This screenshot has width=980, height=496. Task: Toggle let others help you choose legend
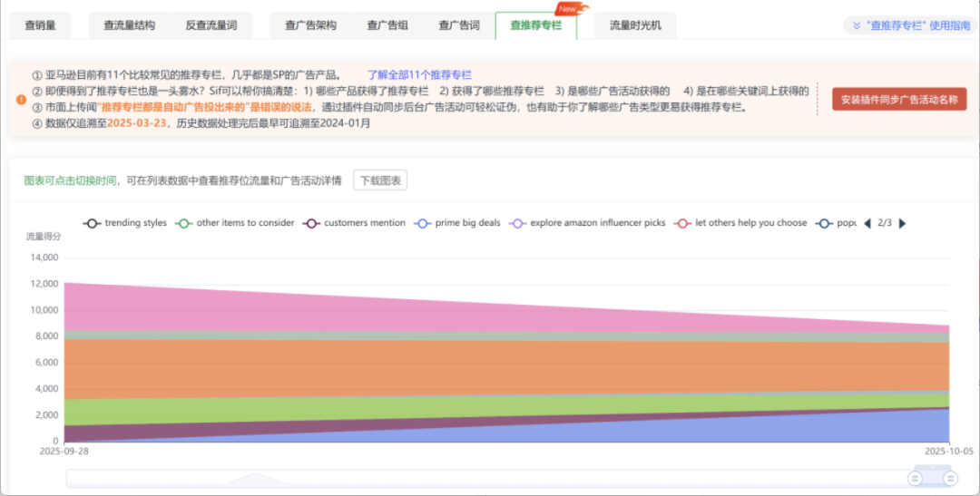(740, 223)
